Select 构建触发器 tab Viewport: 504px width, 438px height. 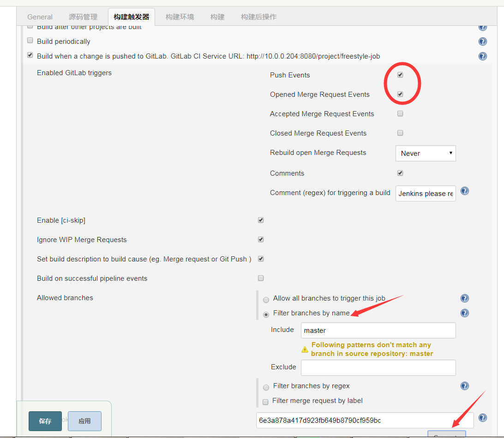coord(132,17)
